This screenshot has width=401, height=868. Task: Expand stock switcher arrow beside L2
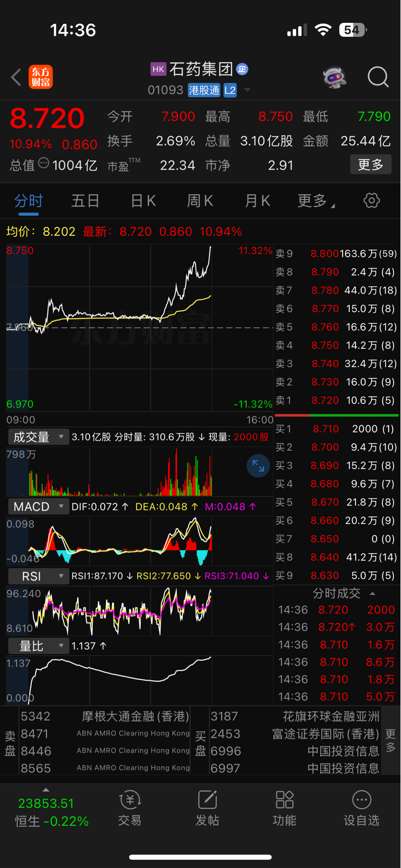pyautogui.click(x=247, y=90)
